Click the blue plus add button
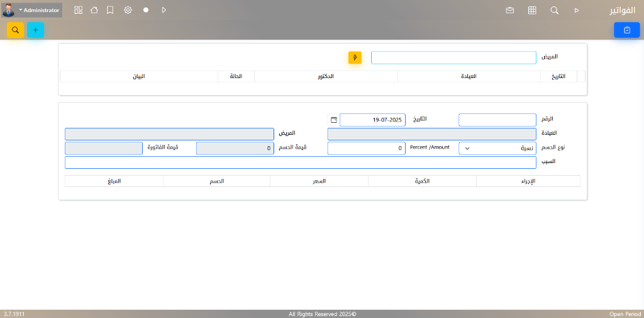 coord(35,30)
